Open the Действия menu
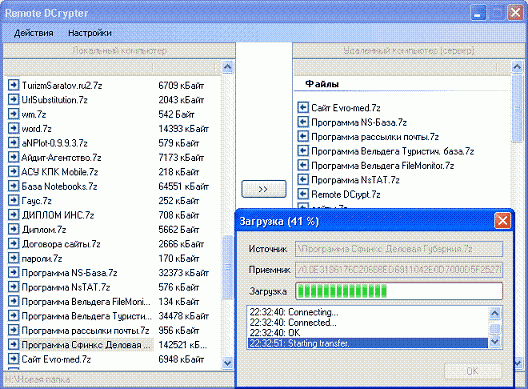This screenshot has width=528, height=389. [x=34, y=33]
